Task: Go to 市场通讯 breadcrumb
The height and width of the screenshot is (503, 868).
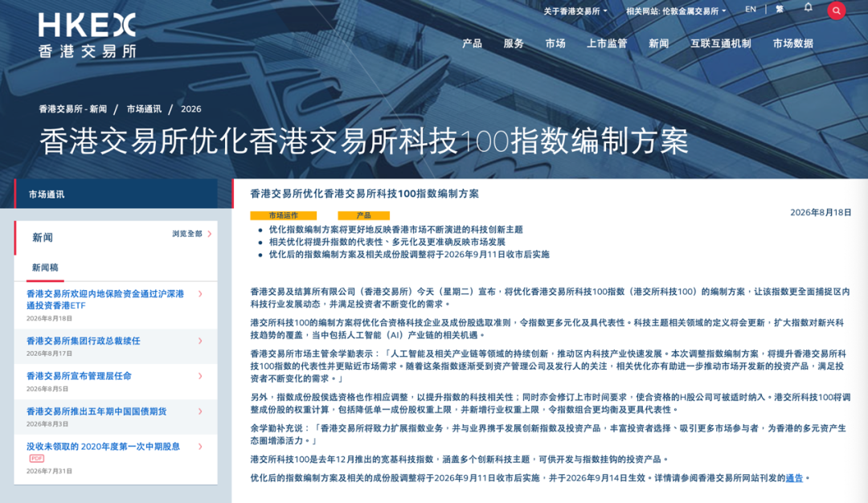Action: 144,109
